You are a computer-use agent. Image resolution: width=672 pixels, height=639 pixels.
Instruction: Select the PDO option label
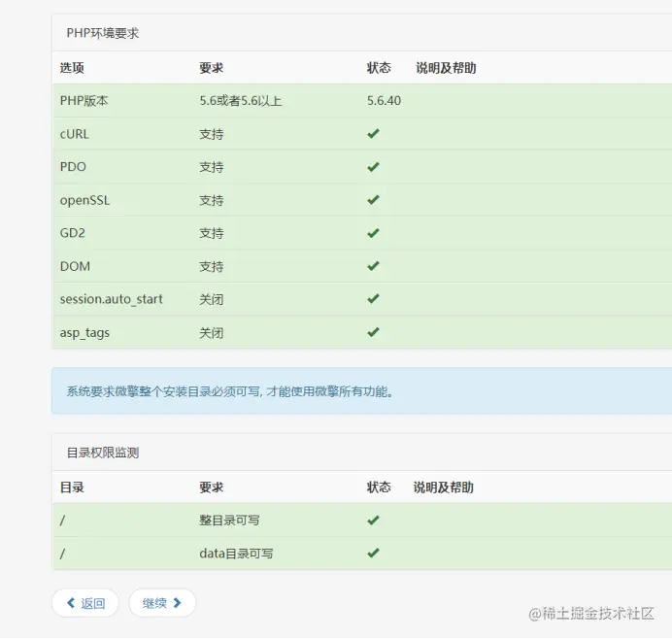point(73,167)
